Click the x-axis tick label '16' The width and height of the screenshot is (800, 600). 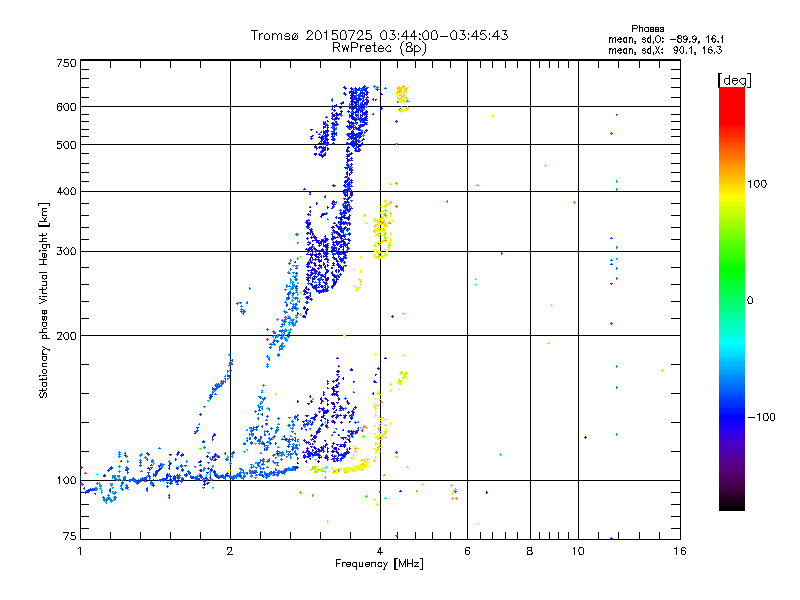(x=680, y=551)
